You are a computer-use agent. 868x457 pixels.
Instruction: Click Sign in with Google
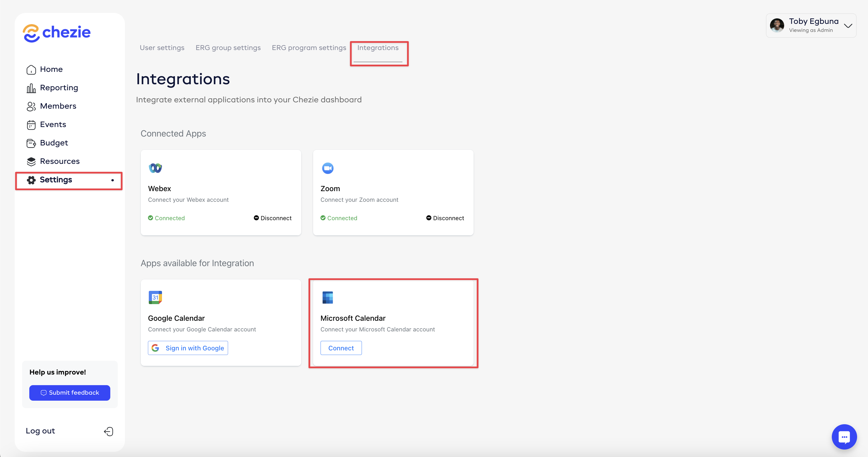tap(188, 348)
